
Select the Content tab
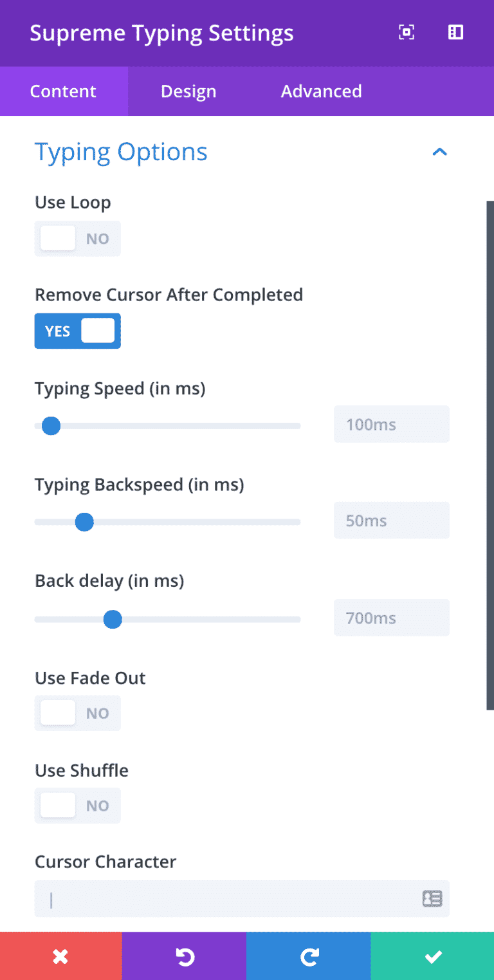click(63, 91)
